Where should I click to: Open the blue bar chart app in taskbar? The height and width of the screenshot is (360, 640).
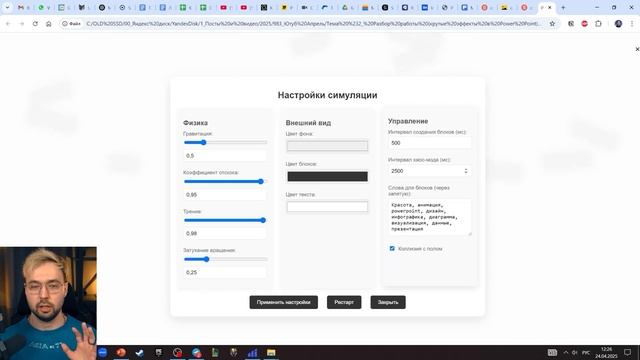click(x=252, y=352)
